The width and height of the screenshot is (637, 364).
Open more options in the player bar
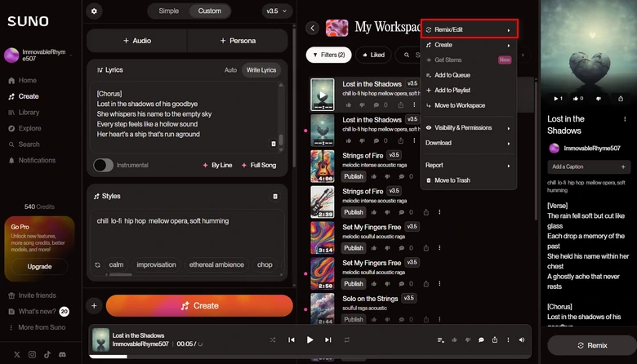pos(508,340)
